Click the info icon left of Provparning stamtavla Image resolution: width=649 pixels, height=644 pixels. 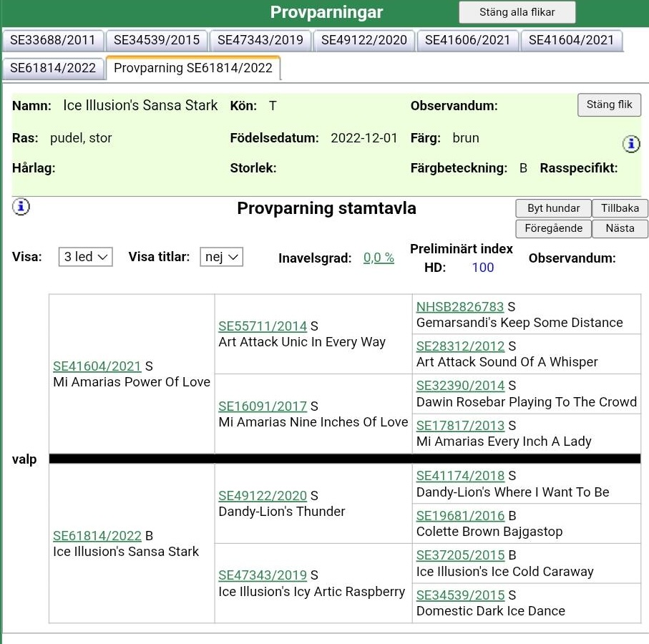(21, 208)
